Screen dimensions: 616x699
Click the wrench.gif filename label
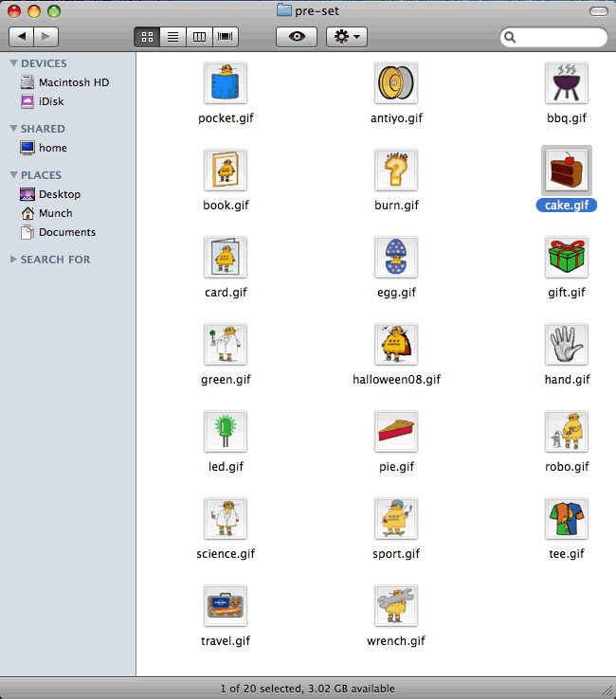[396, 641]
